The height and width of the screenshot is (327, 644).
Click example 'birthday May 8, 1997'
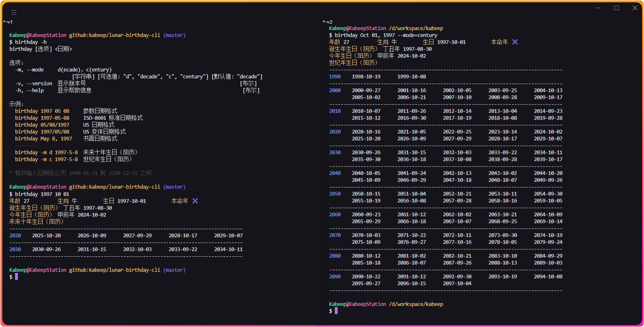coord(43,139)
